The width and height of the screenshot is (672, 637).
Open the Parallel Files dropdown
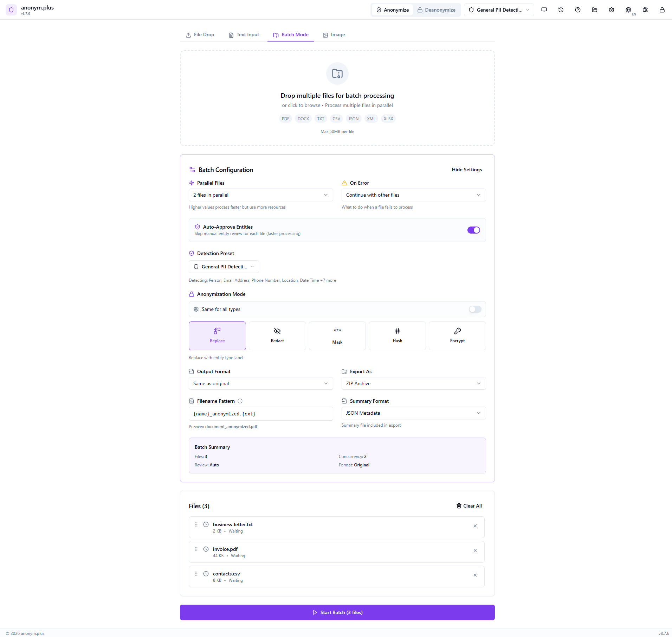tap(260, 195)
